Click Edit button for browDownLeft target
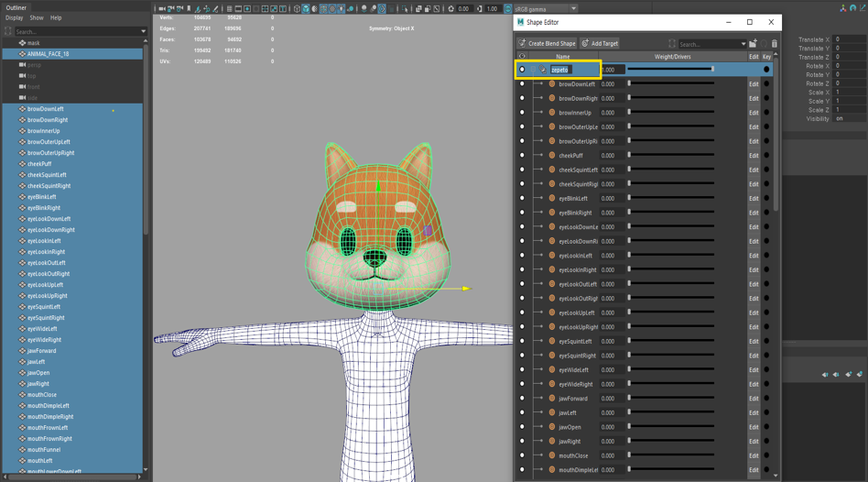The width and height of the screenshot is (868, 482). pyautogui.click(x=754, y=84)
